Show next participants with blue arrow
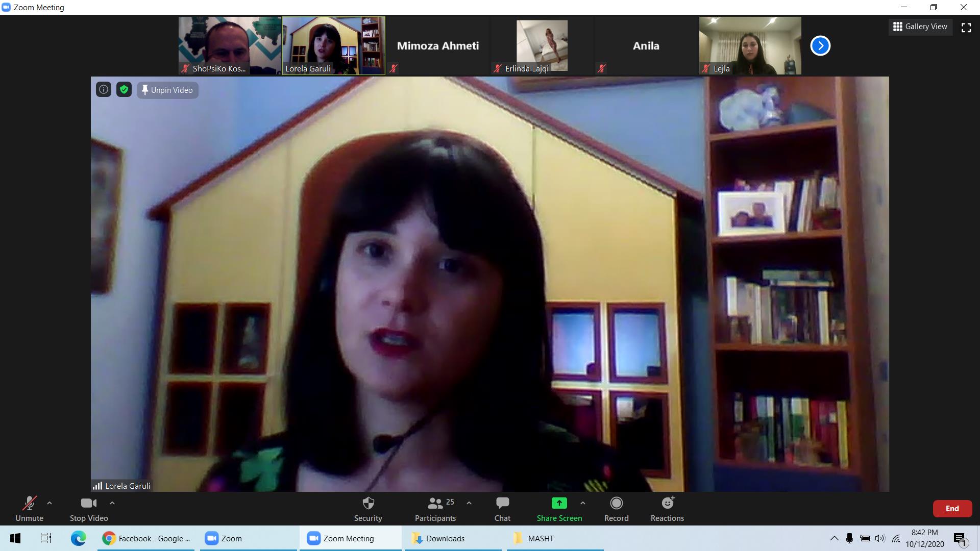The image size is (980, 551). coord(820,46)
